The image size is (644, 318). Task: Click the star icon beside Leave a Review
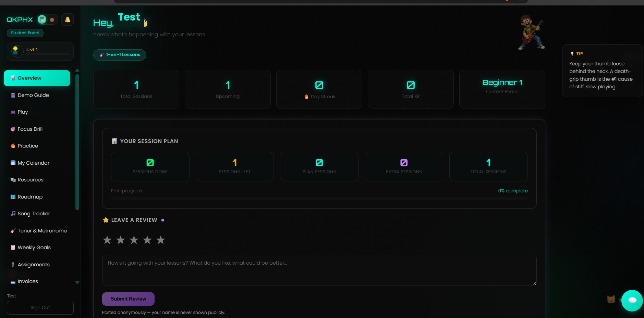pos(106,220)
